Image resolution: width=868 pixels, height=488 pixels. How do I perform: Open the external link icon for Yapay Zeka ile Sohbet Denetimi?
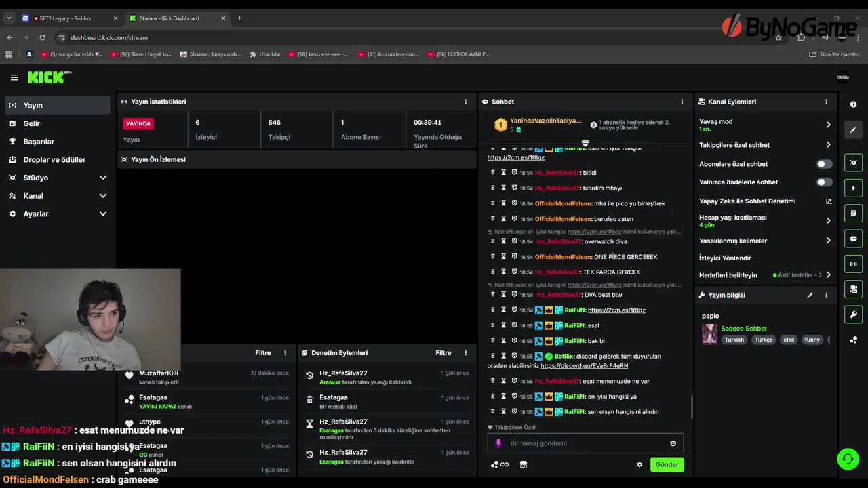point(828,201)
